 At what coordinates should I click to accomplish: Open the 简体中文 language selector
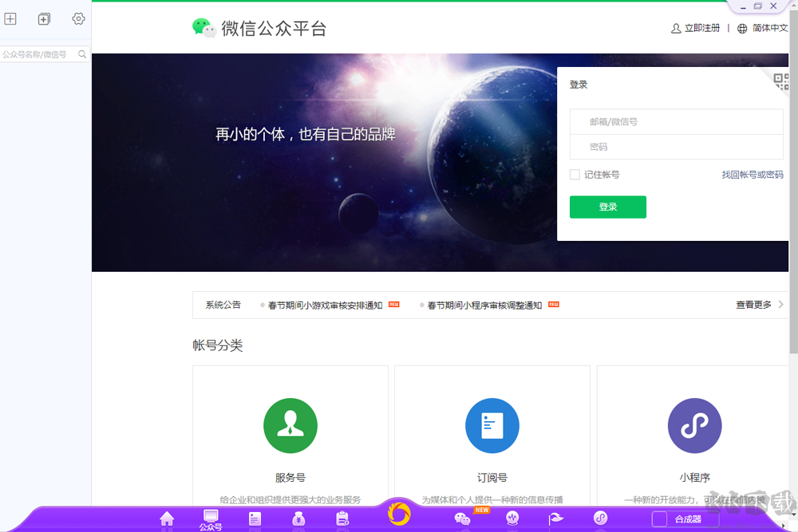pyautogui.click(x=768, y=28)
